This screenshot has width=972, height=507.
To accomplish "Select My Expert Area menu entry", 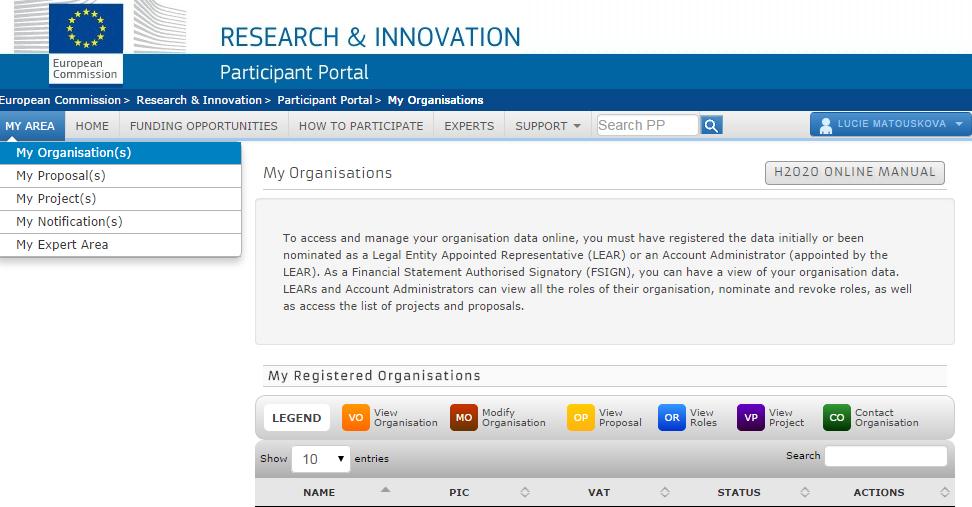I will pyautogui.click(x=120, y=244).
